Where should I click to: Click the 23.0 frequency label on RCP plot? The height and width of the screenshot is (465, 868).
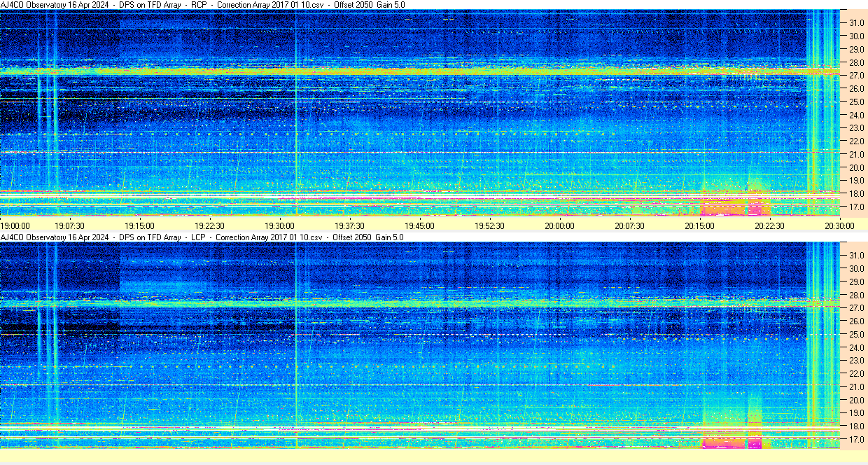[857, 128]
